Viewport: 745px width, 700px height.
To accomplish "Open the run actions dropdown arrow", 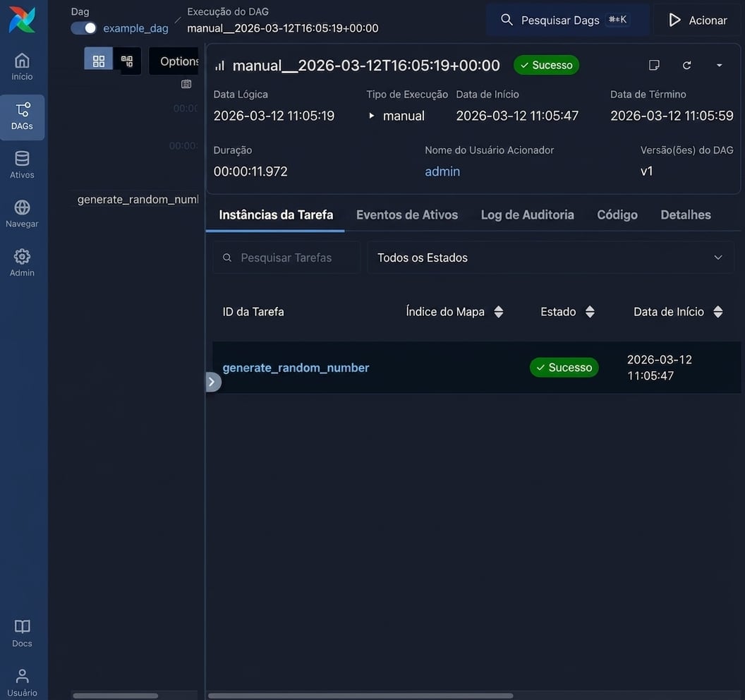I will pos(719,65).
